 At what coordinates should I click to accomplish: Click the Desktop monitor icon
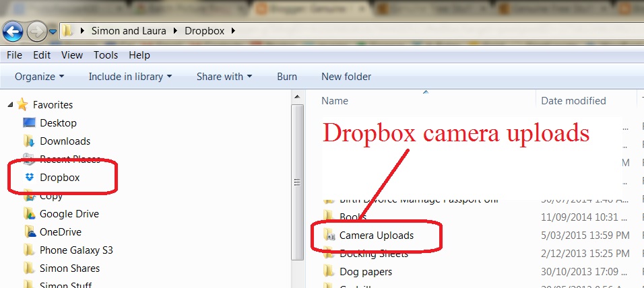tap(29, 122)
